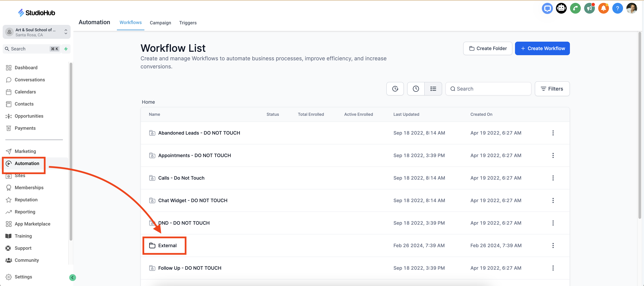
Task: Switch to the Campaign tab
Action: tap(160, 23)
